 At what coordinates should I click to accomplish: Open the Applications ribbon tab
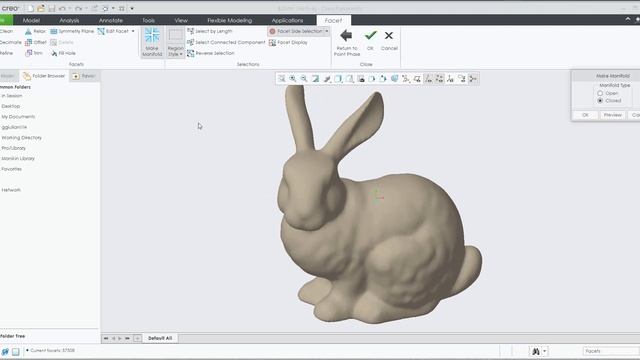point(287,20)
